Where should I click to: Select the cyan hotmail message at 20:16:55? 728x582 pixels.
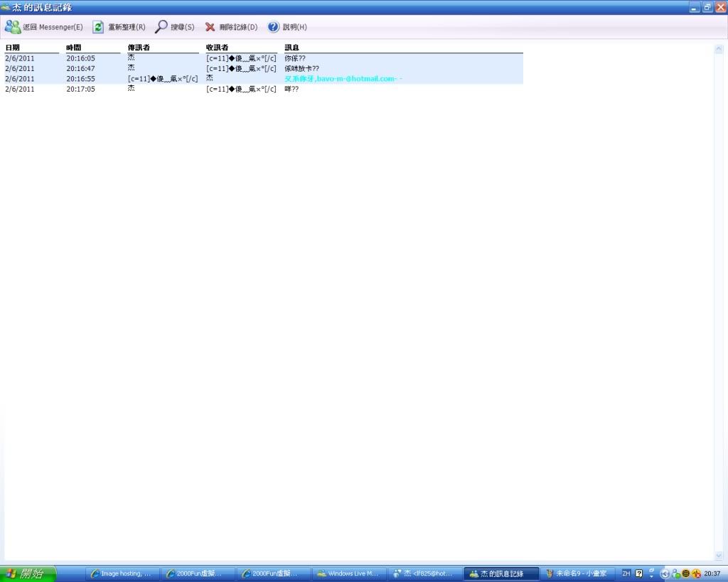343,79
